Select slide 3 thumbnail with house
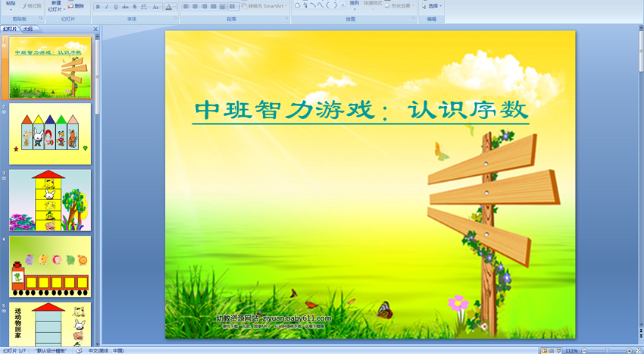 click(x=50, y=200)
